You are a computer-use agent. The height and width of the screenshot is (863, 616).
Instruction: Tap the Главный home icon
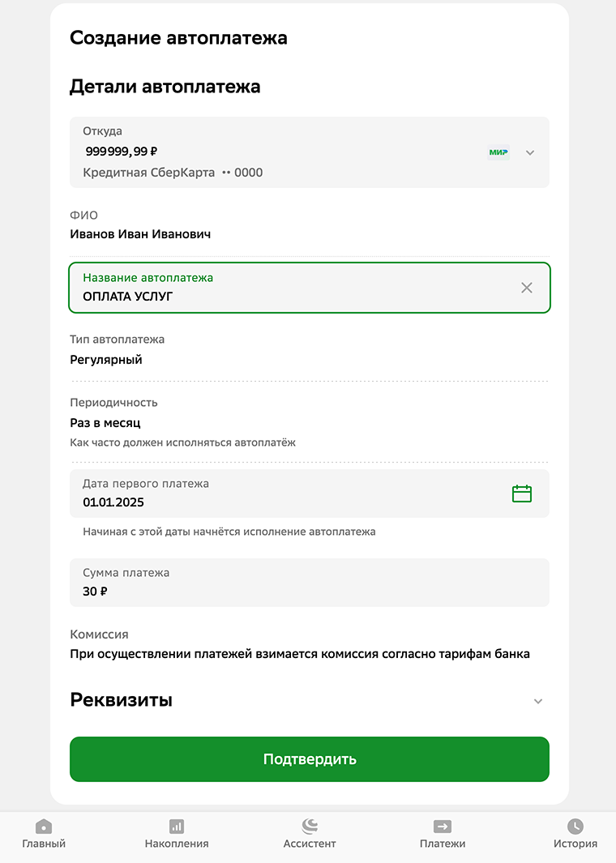click(x=44, y=826)
